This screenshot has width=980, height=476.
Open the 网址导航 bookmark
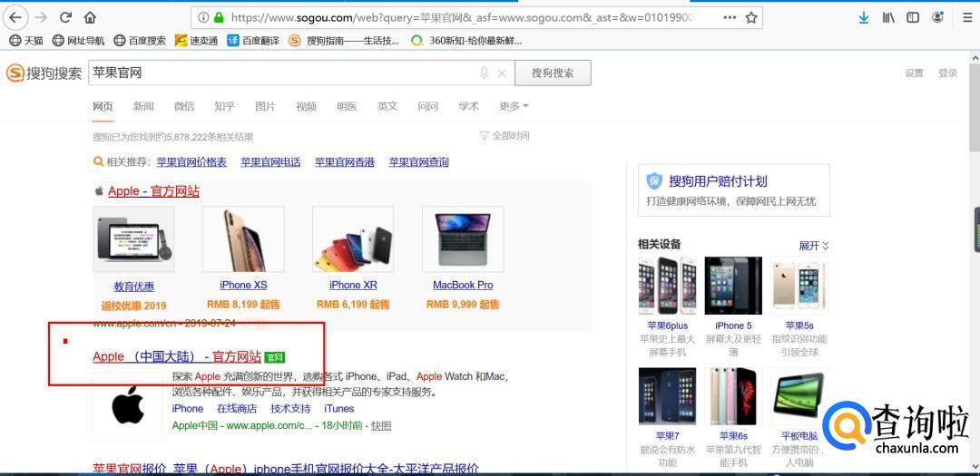pyautogui.click(x=79, y=41)
